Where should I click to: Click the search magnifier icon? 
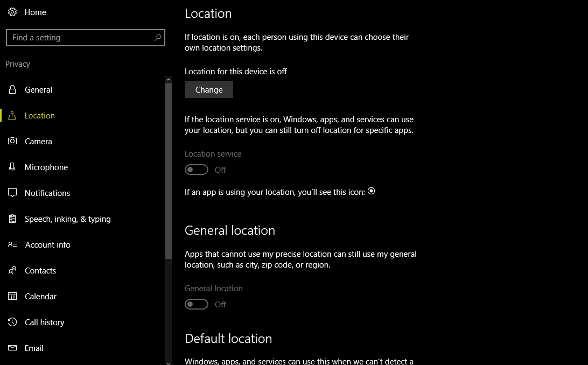pyautogui.click(x=158, y=38)
